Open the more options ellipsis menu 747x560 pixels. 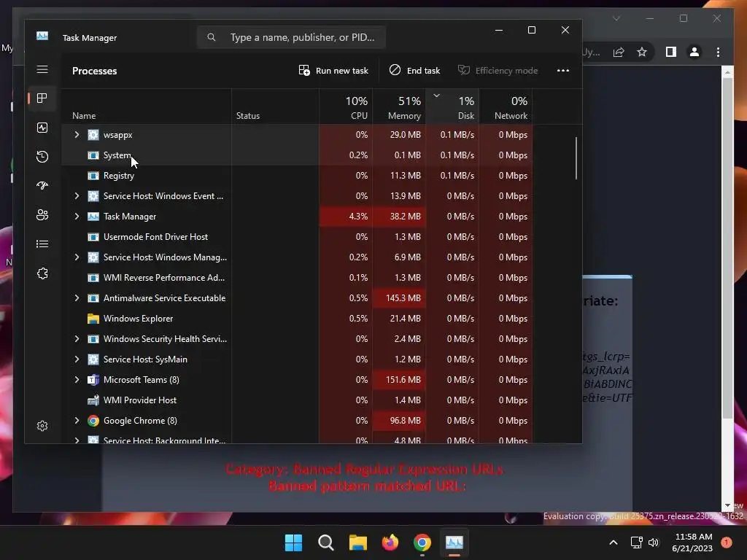point(563,71)
